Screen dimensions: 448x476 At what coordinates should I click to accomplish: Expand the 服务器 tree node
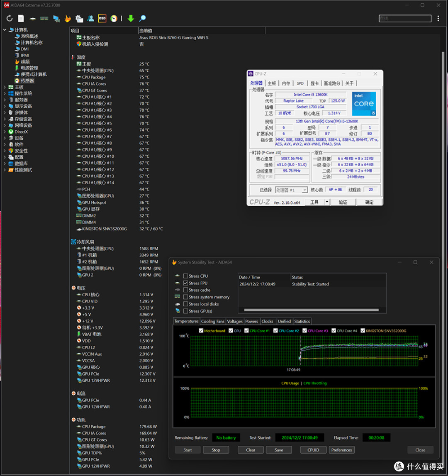[5, 100]
